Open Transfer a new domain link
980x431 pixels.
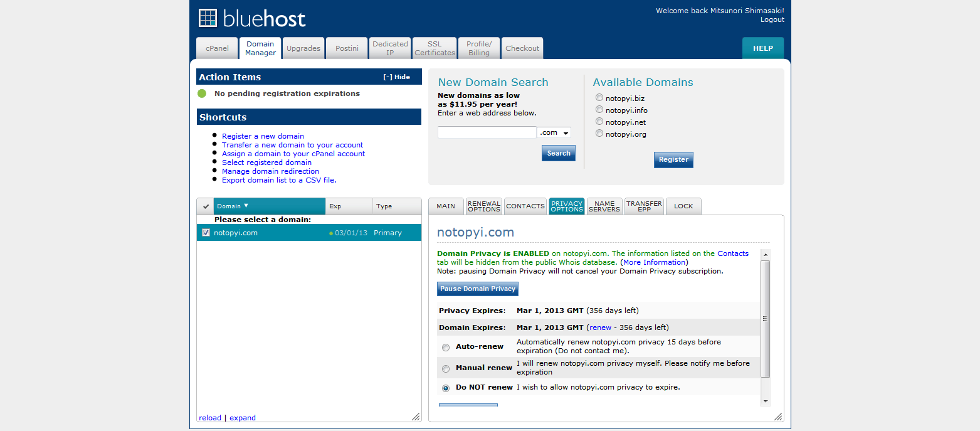293,145
